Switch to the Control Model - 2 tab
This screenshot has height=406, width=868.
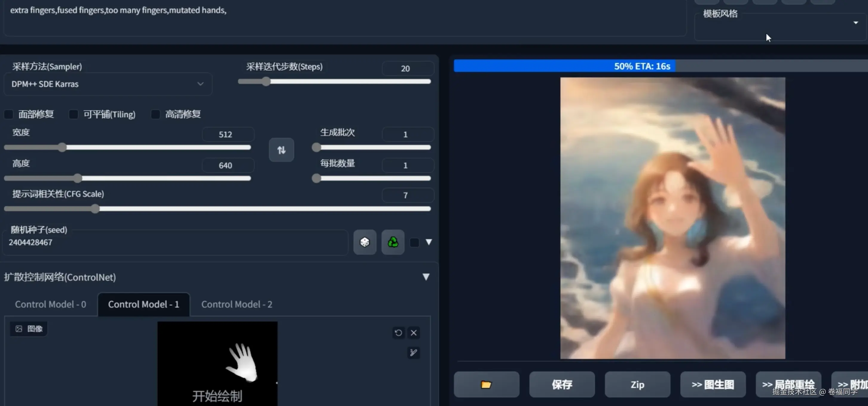pyautogui.click(x=237, y=304)
